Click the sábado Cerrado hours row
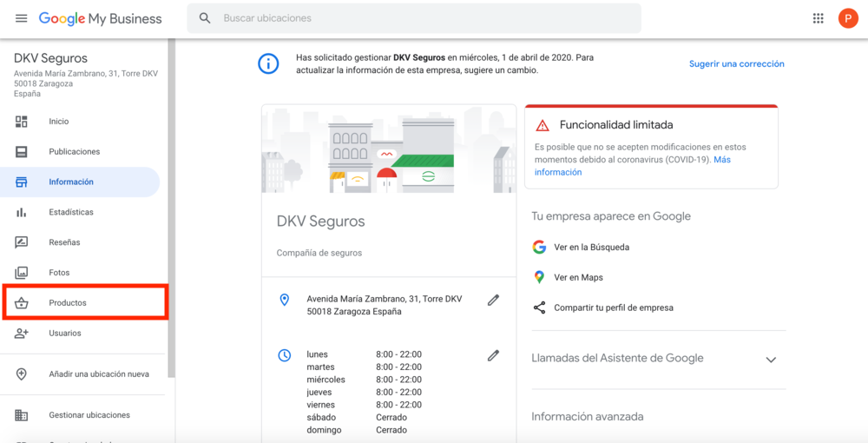This screenshot has height=443, width=868. pyautogui.click(x=357, y=418)
